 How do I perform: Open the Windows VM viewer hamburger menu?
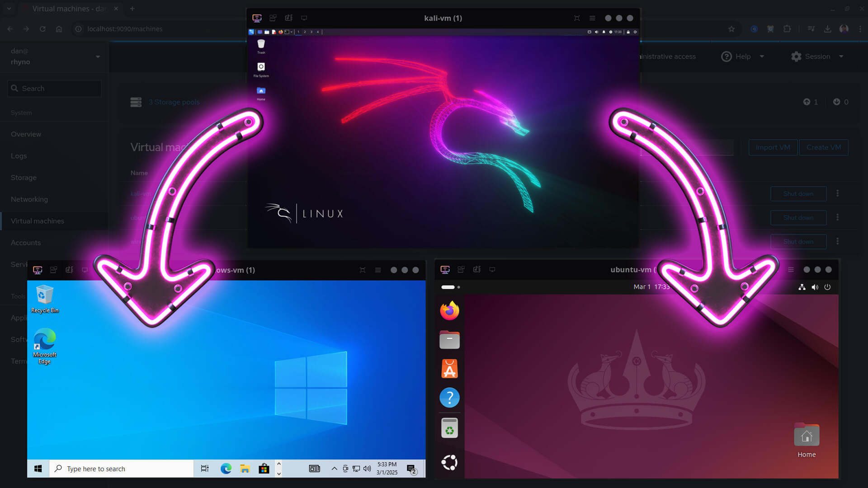[x=378, y=270]
